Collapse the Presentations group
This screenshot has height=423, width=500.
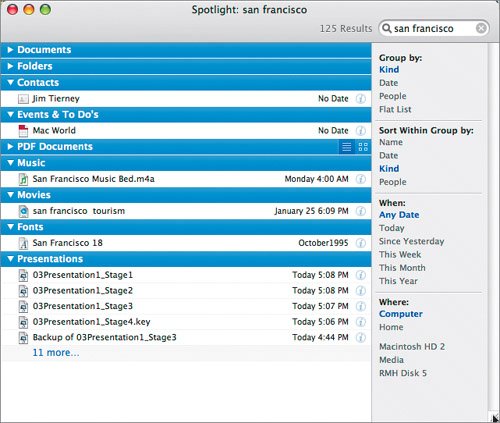point(10,259)
